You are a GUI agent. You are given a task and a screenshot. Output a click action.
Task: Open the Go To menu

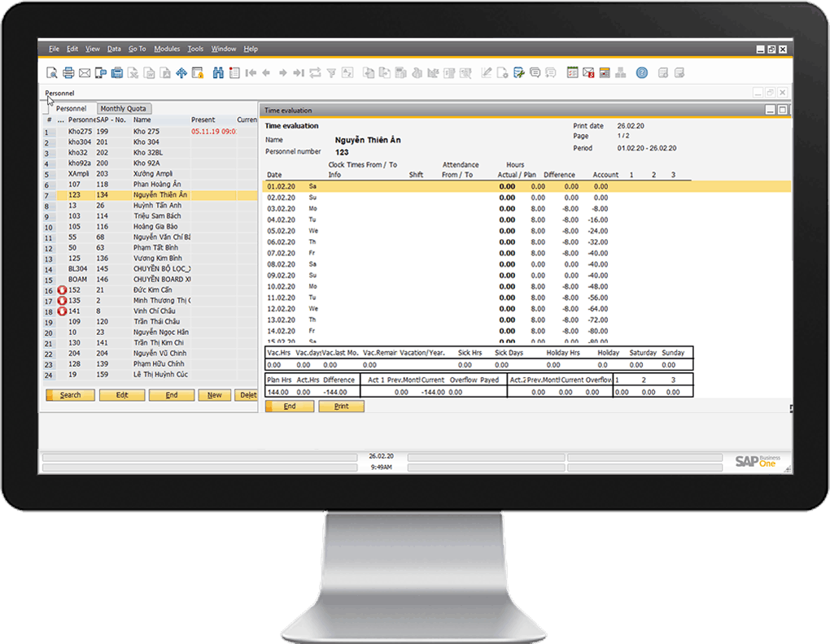click(x=137, y=49)
